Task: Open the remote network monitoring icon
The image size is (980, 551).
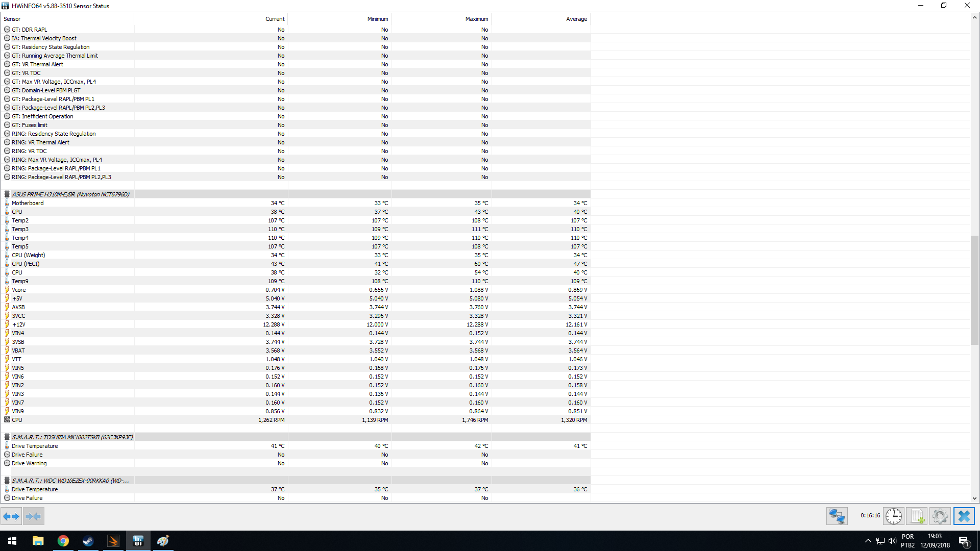Action: point(837,516)
